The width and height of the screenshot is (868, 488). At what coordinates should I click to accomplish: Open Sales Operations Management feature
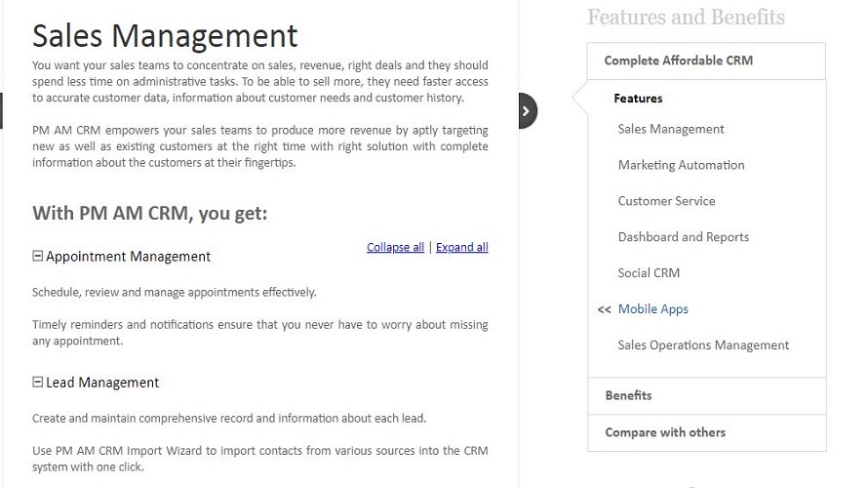[x=703, y=346]
